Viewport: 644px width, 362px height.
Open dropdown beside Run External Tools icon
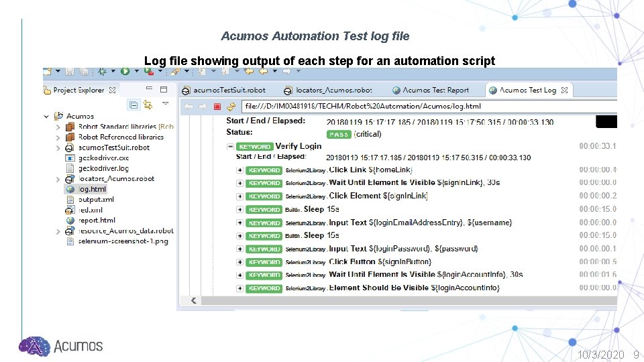tap(160, 72)
